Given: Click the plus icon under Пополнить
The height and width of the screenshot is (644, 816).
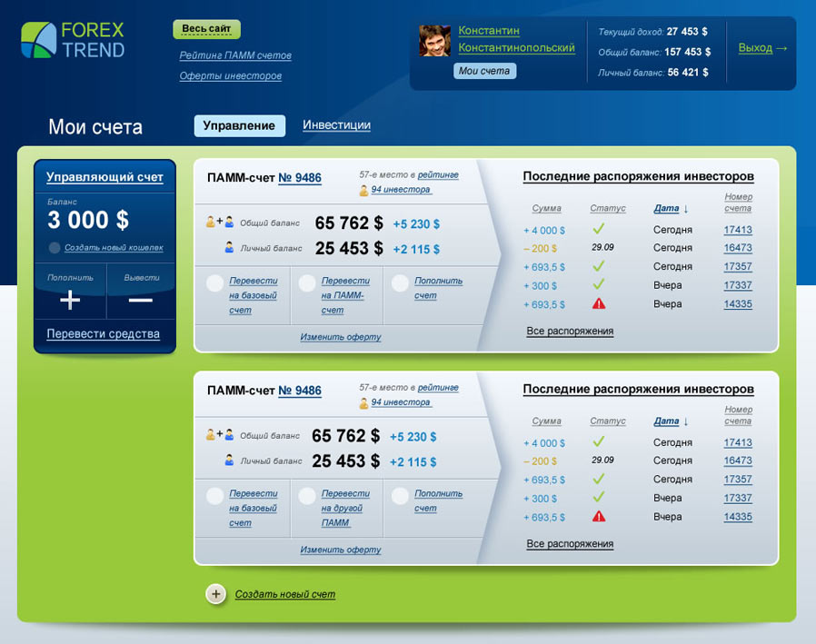Looking at the screenshot, I should point(70,301).
